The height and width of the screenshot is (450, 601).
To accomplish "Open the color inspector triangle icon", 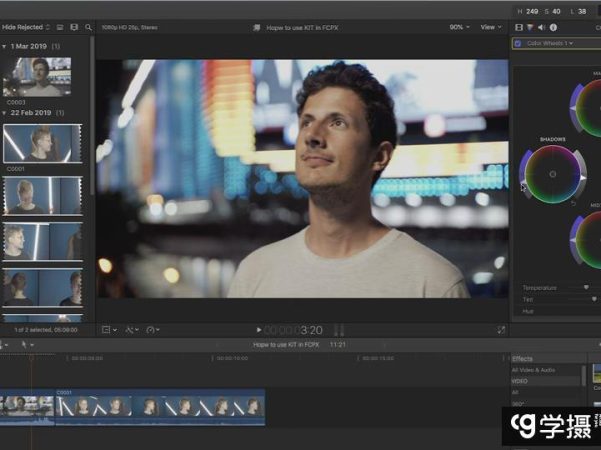I will (530, 27).
